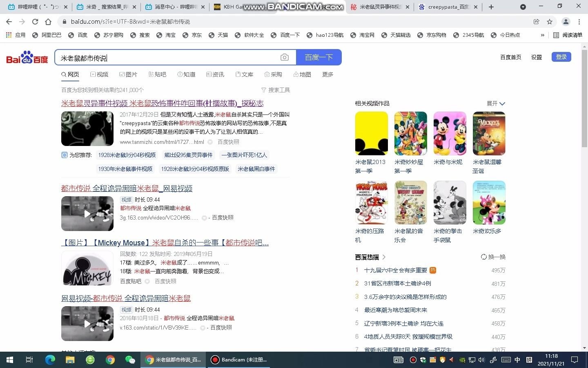Open Chrome profile avatar icon
The image size is (588, 368).
(566, 22)
